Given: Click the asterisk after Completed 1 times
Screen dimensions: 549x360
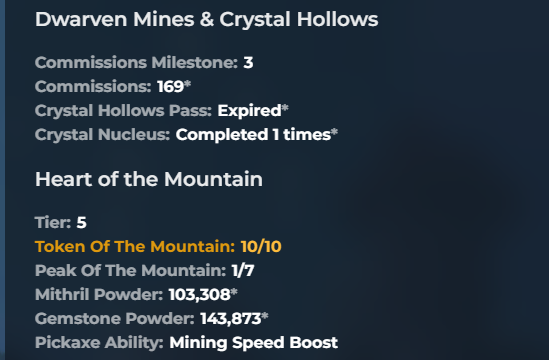Looking at the screenshot, I should click(x=334, y=132).
